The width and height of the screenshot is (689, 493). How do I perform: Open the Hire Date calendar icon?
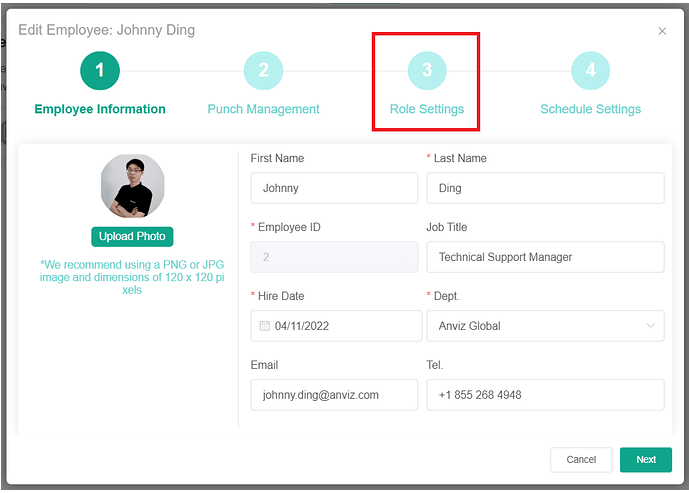[x=265, y=326]
